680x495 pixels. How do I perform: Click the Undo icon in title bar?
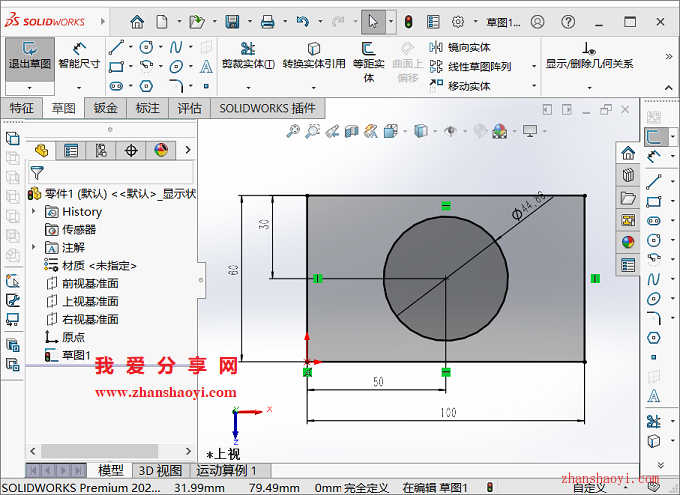pyautogui.click(x=303, y=21)
